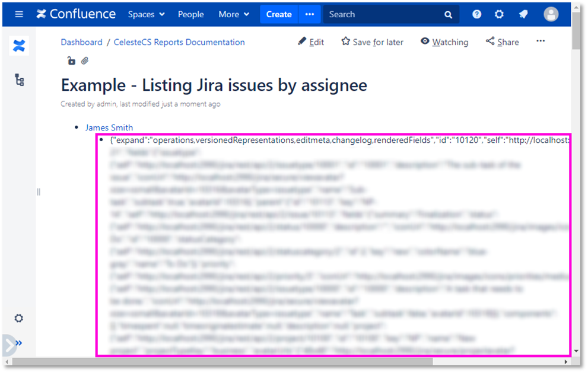Image resolution: width=588 pixels, height=373 pixels.
Task: Open the Help question mark menu
Action: pyautogui.click(x=476, y=14)
